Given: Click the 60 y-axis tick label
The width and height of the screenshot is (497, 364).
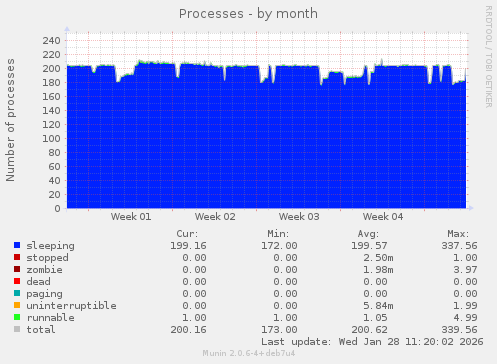Looking at the screenshot, I should pos(54,167).
